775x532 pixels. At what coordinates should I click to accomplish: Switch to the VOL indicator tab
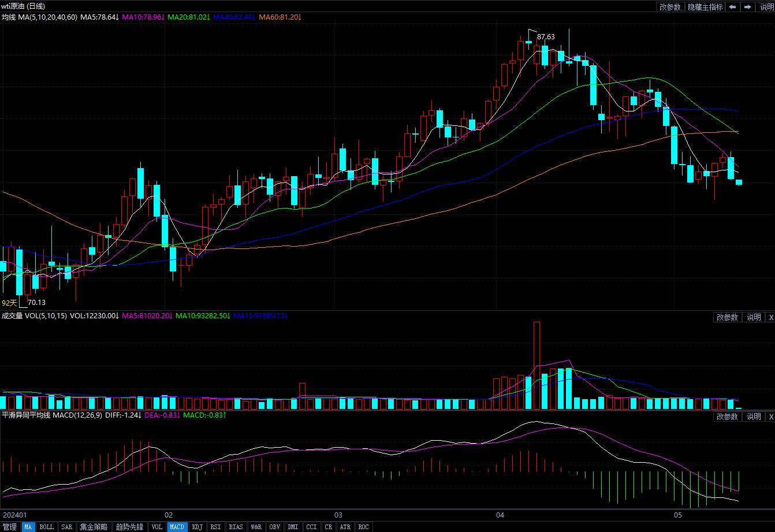157,527
